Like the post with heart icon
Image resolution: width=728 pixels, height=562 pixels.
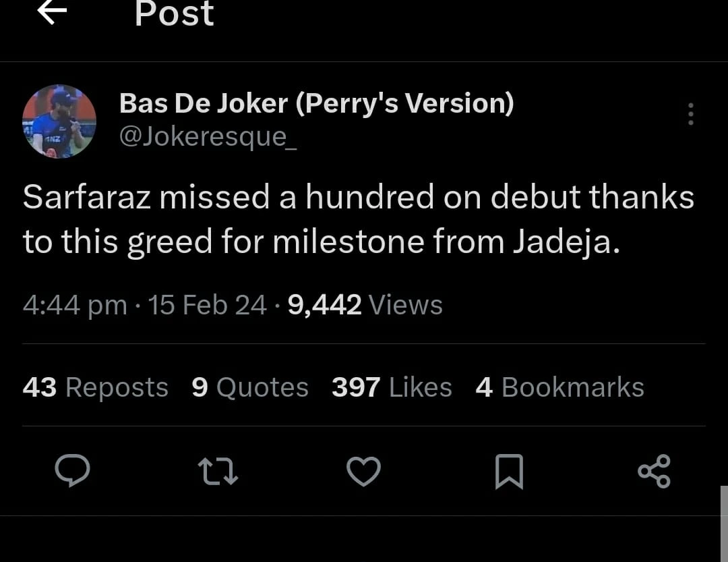[363, 471]
